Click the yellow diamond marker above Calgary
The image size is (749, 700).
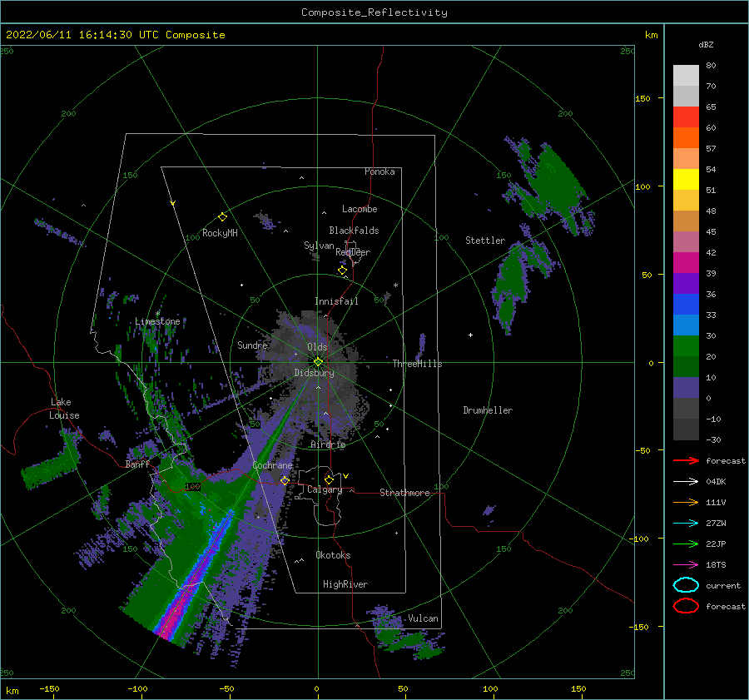(x=329, y=479)
